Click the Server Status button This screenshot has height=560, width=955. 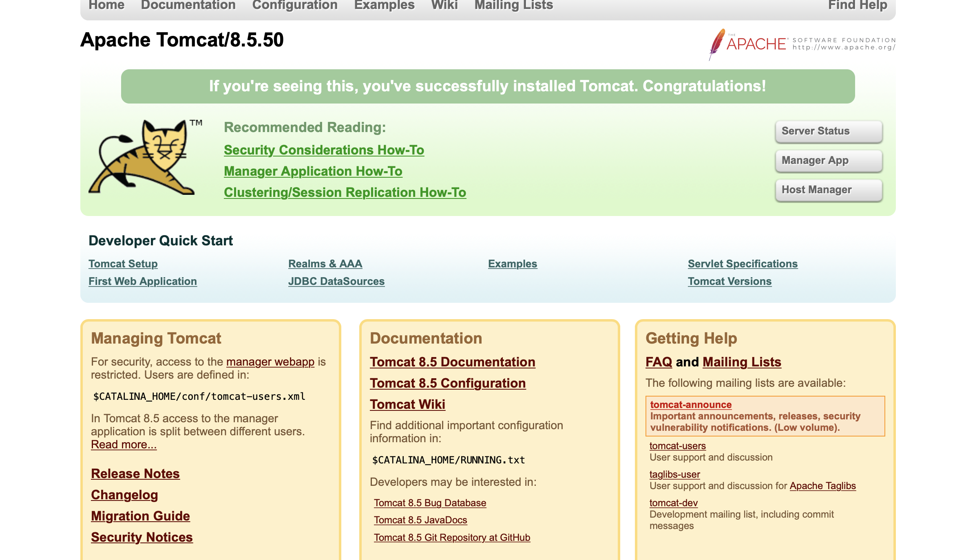(829, 131)
